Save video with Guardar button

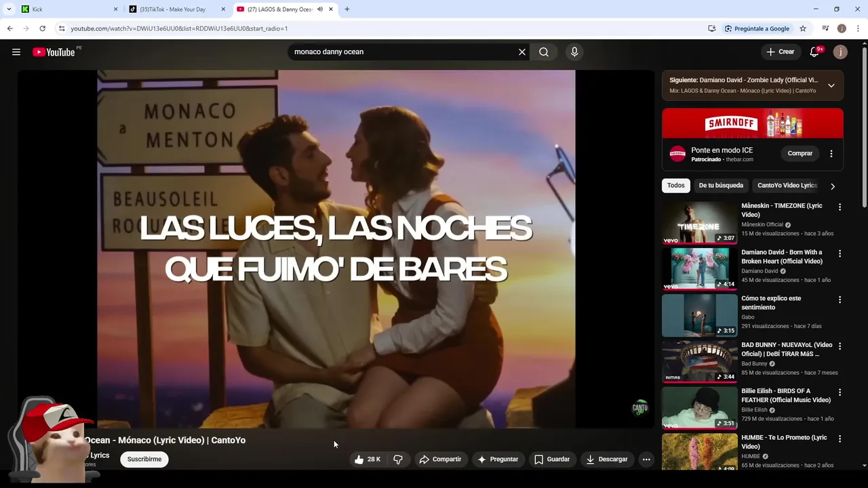point(552,460)
